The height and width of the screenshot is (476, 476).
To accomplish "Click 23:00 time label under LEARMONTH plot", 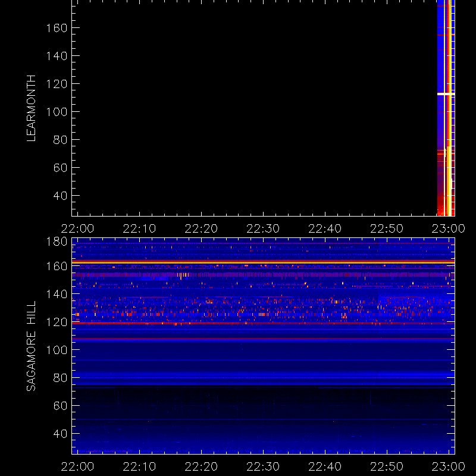I will click(x=449, y=228).
